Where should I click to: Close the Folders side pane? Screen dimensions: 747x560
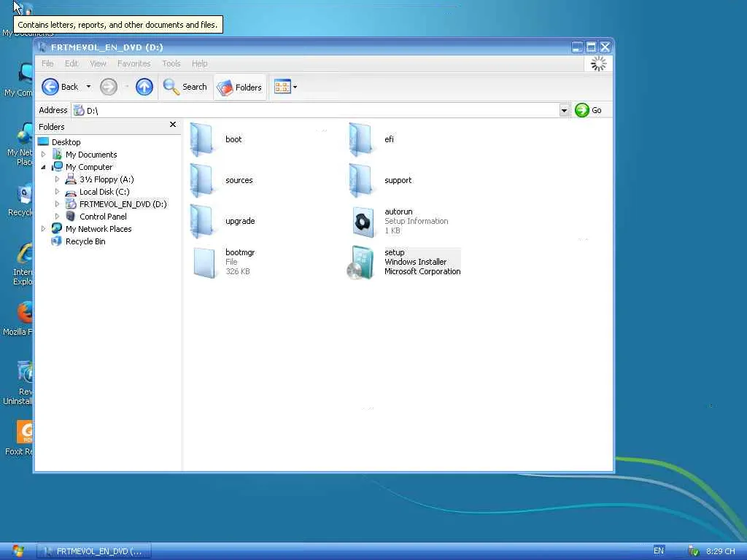pyautogui.click(x=173, y=124)
